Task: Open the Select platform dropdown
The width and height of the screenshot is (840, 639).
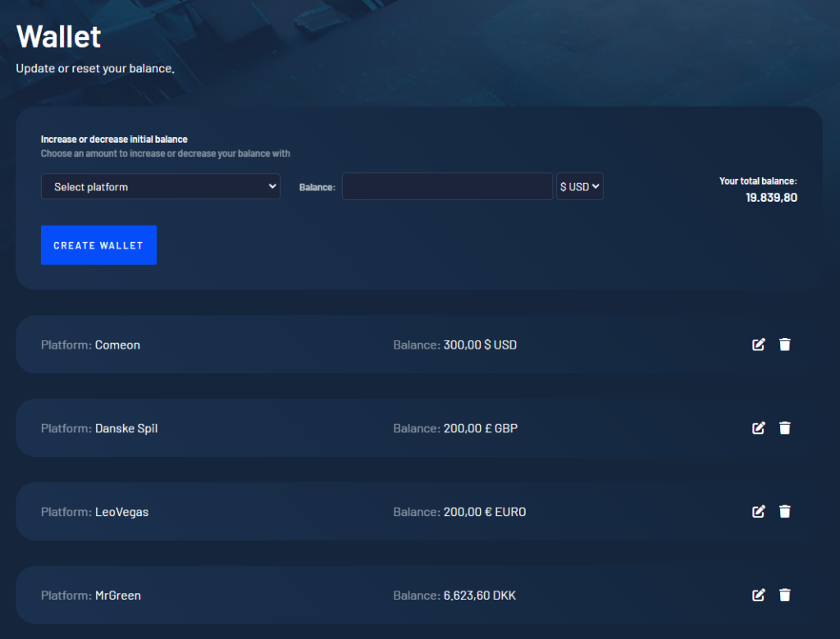Action: click(160, 186)
